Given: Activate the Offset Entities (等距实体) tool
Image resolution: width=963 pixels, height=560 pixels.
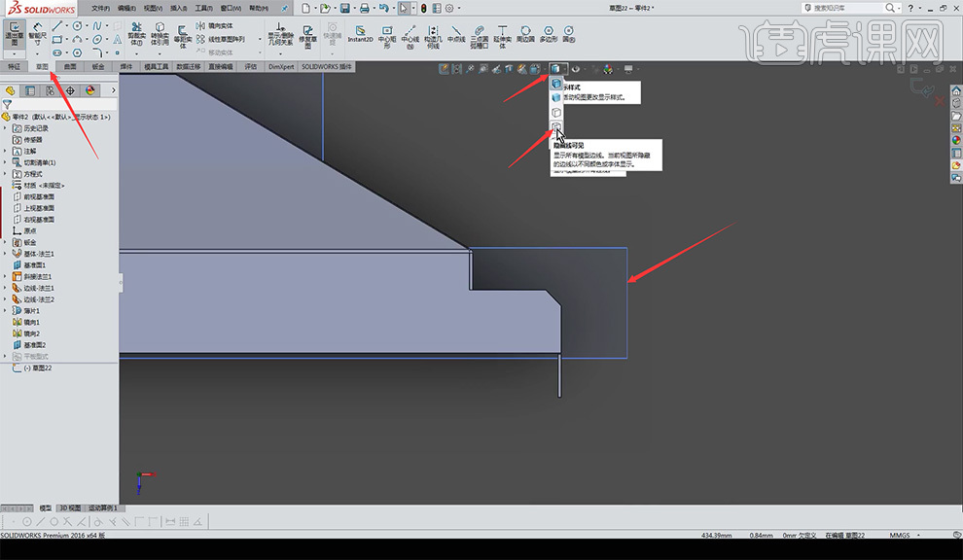Looking at the screenshot, I should [183, 34].
